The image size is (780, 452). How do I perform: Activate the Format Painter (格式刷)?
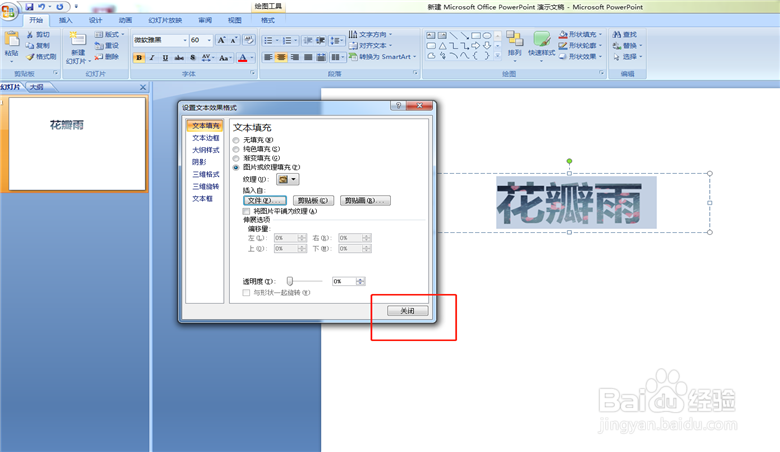tap(41, 57)
